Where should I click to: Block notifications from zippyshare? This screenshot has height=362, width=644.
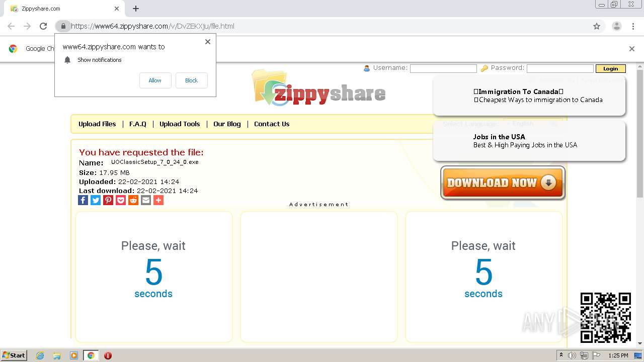(x=191, y=80)
